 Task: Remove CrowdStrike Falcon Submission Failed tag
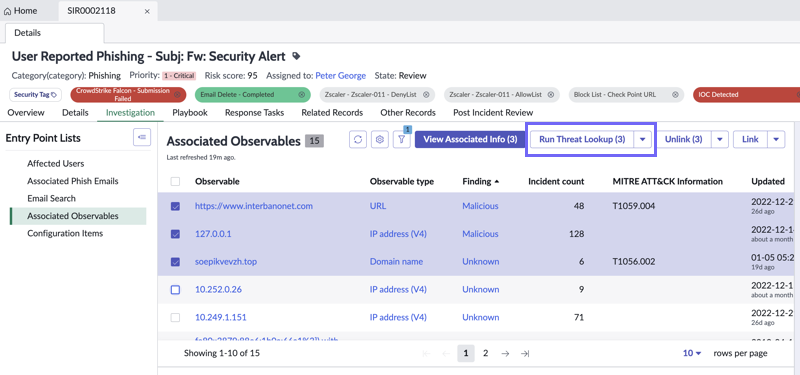[177, 94]
